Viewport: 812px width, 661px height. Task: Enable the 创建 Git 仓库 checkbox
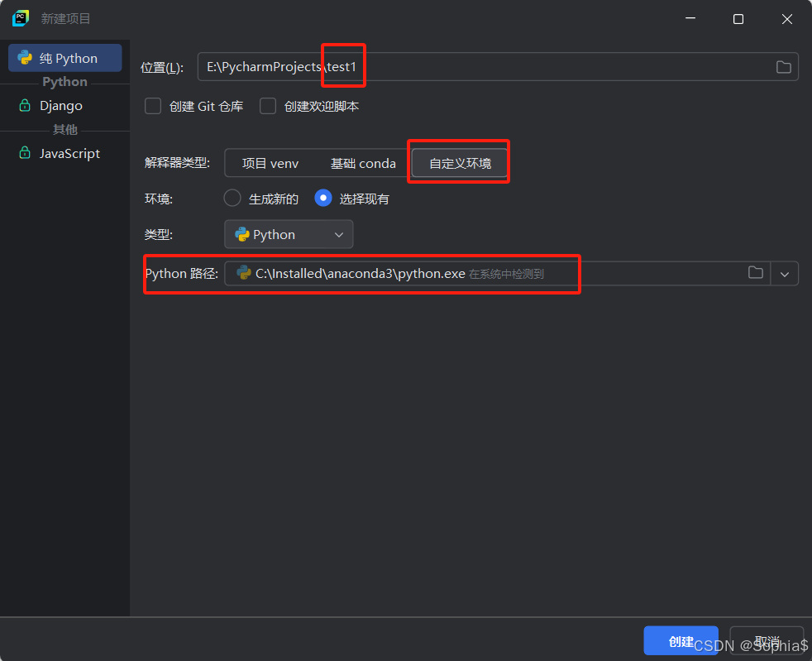(x=153, y=106)
